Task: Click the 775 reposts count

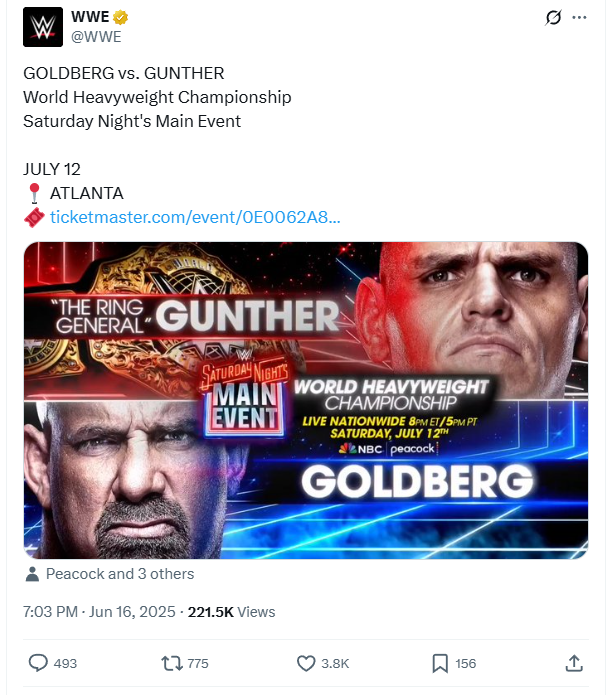Action: [198, 663]
